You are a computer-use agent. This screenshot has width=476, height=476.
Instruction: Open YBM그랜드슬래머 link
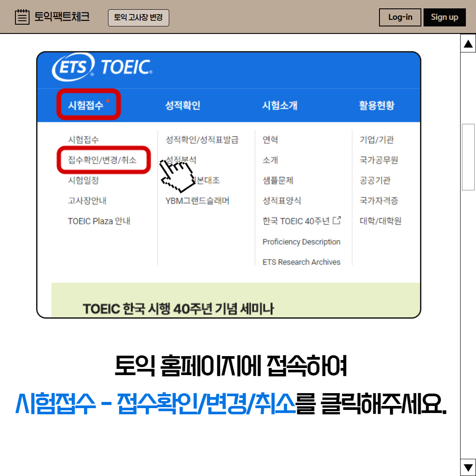(x=197, y=201)
